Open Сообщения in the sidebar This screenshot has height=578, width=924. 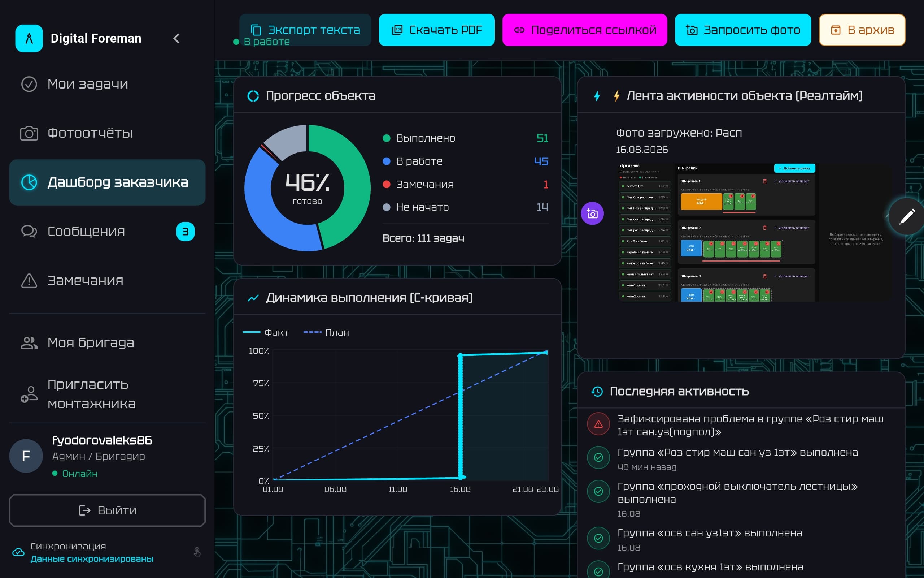tap(107, 231)
